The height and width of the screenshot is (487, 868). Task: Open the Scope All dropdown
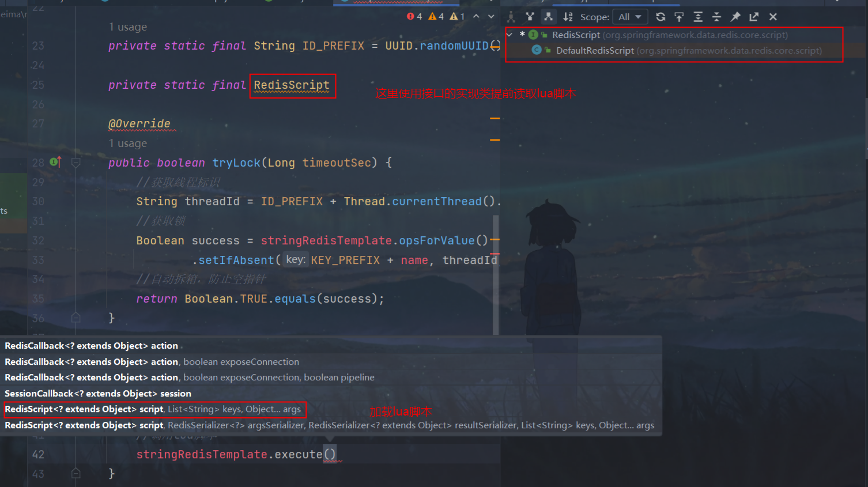pyautogui.click(x=629, y=17)
